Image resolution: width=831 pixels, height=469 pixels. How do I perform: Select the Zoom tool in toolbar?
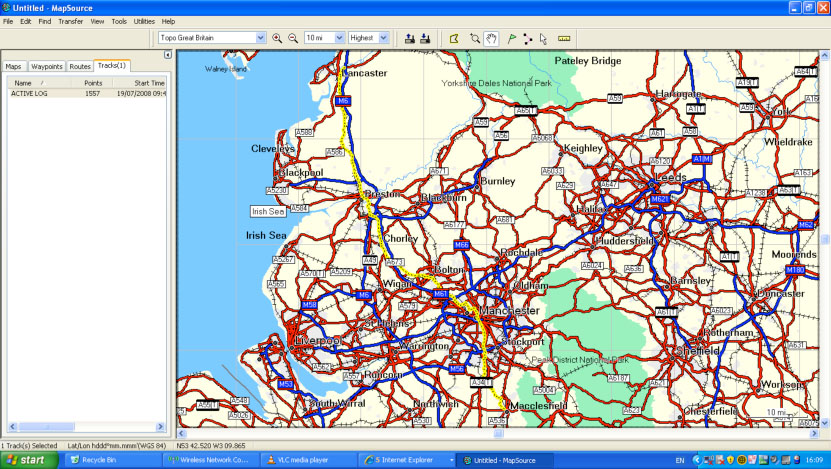click(x=475, y=38)
